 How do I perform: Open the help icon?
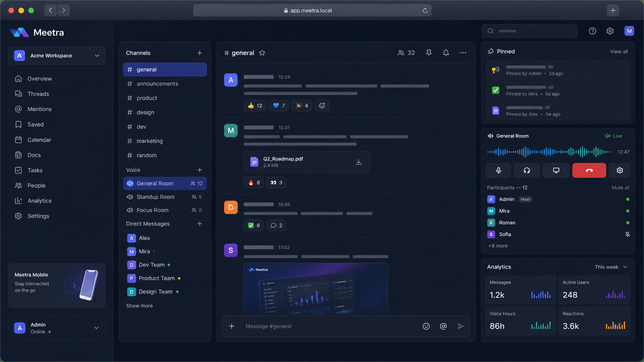pyautogui.click(x=592, y=31)
